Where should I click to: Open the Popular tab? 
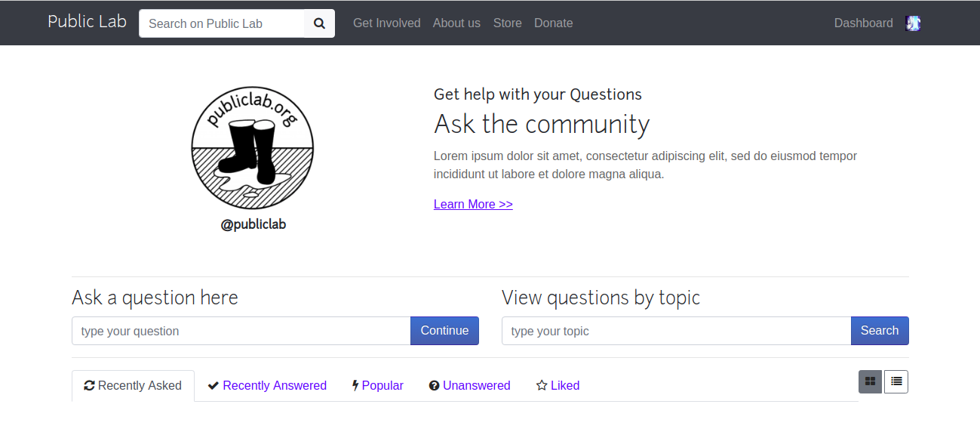coord(378,386)
